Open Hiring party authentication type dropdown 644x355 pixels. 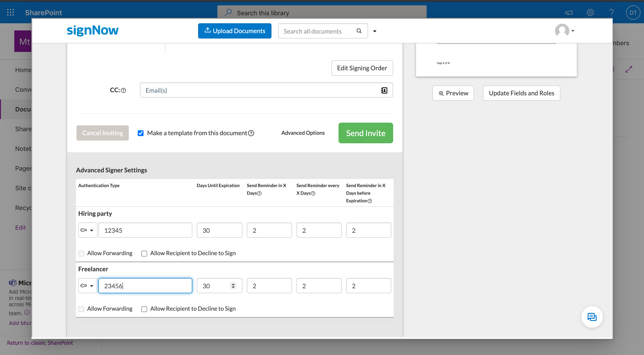click(x=87, y=230)
